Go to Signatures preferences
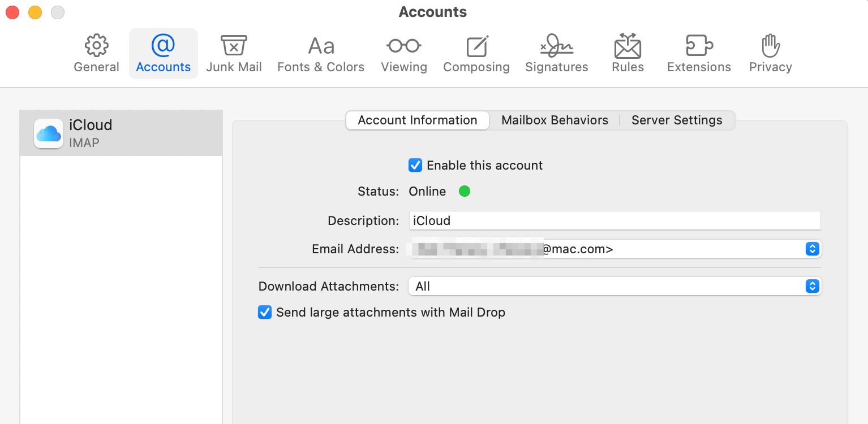The width and height of the screenshot is (868, 424). point(557,54)
